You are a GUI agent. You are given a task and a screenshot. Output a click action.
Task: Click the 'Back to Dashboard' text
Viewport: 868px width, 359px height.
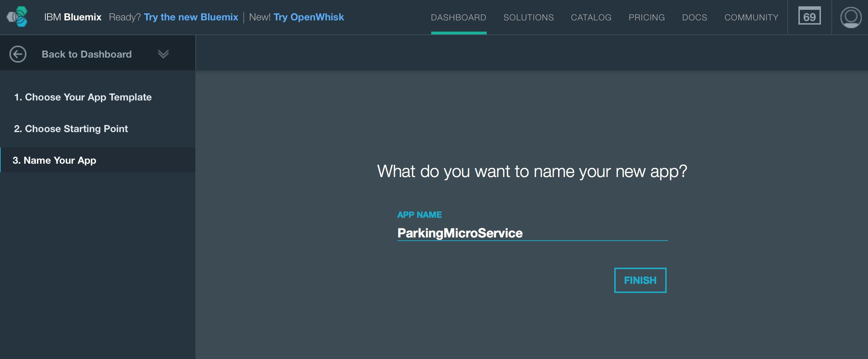coord(86,54)
